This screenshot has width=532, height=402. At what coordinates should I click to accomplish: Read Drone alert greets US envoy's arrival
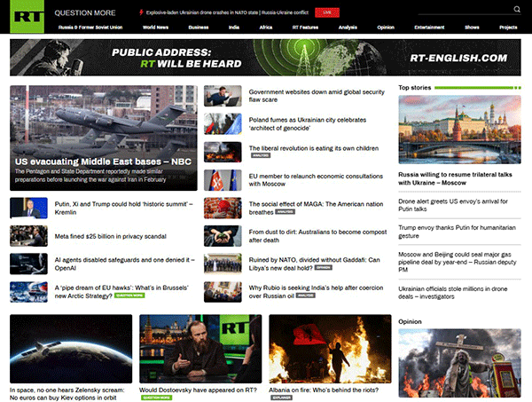point(453,205)
